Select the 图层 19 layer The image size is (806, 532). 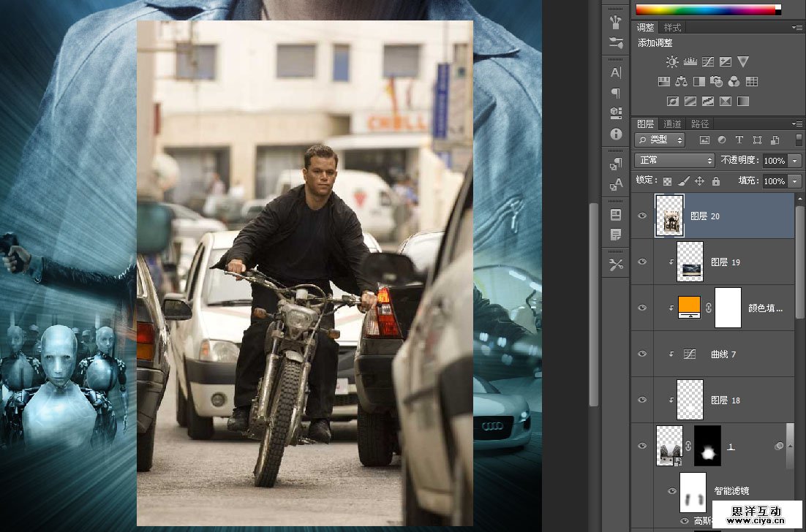click(x=725, y=262)
